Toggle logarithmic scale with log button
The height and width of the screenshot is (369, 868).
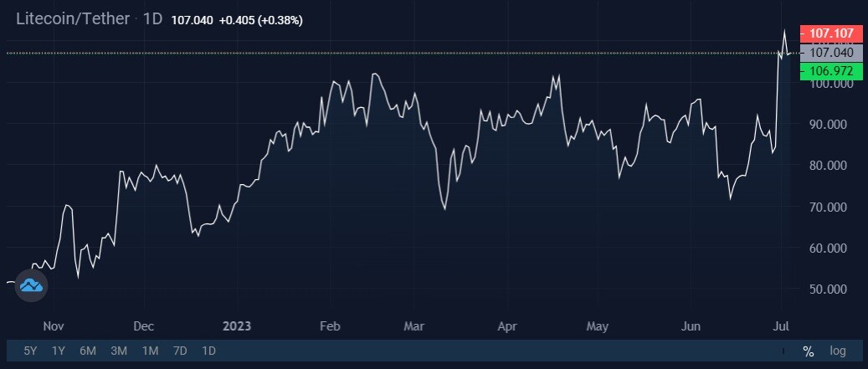pos(838,351)
